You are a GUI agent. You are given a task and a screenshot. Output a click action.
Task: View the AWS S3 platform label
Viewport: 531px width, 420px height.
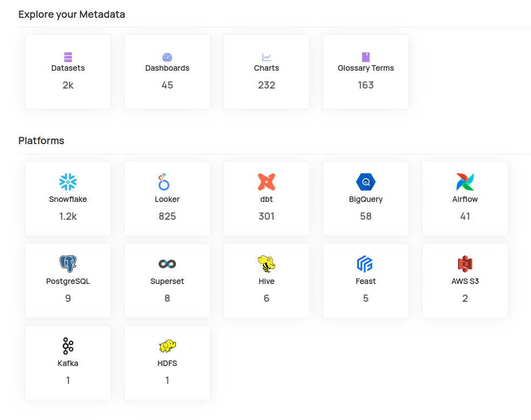tap(465, 281)
